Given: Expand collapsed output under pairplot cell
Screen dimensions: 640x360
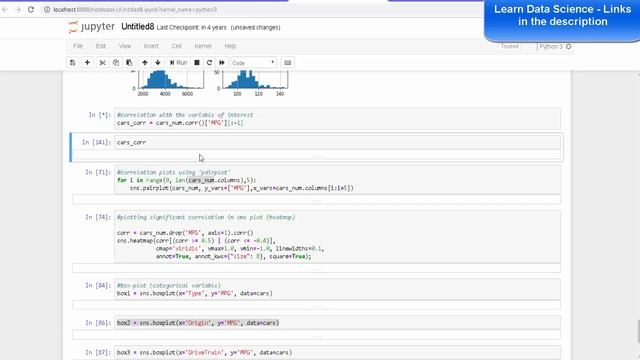Looking at the screenshot, I should pos(316,200).
